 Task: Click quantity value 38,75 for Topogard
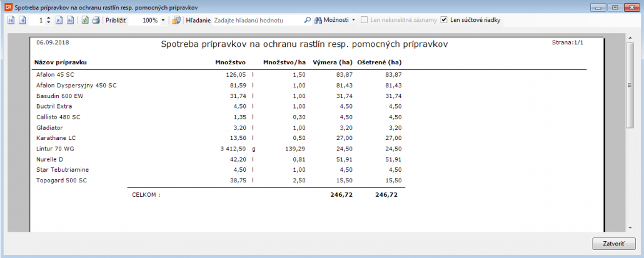238,180
